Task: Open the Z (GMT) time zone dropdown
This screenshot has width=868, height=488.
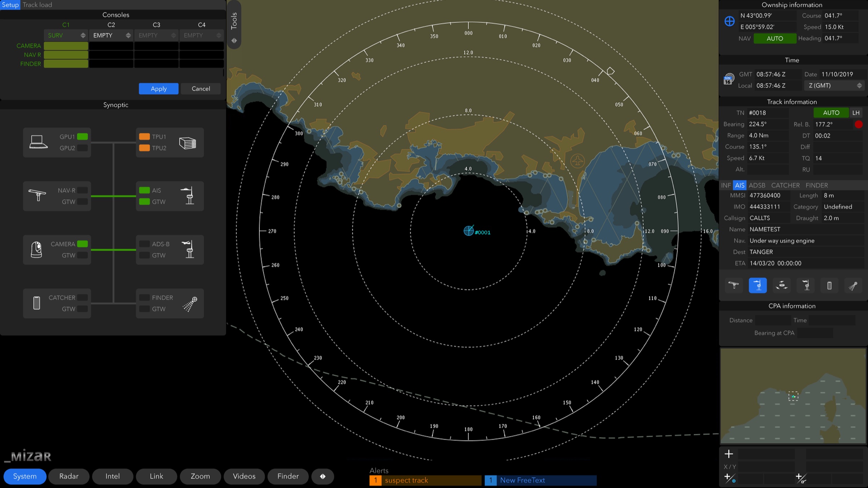Action: (x=835, y=85)
